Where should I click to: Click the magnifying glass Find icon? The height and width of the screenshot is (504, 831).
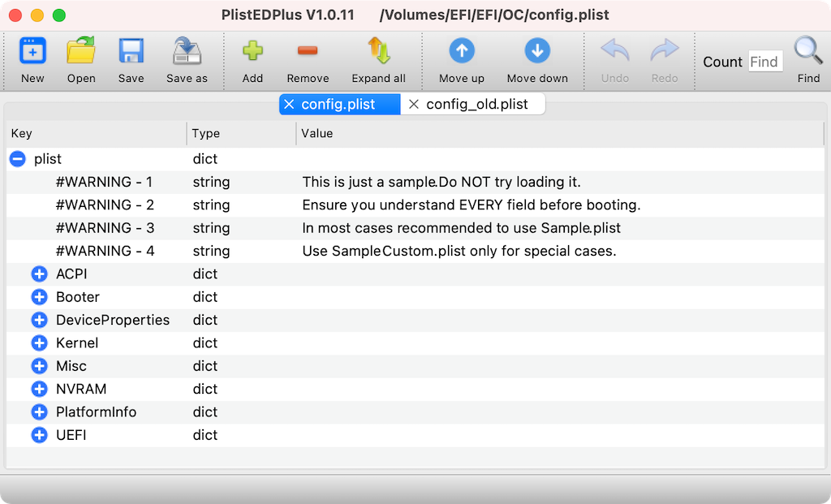[807, 51]
